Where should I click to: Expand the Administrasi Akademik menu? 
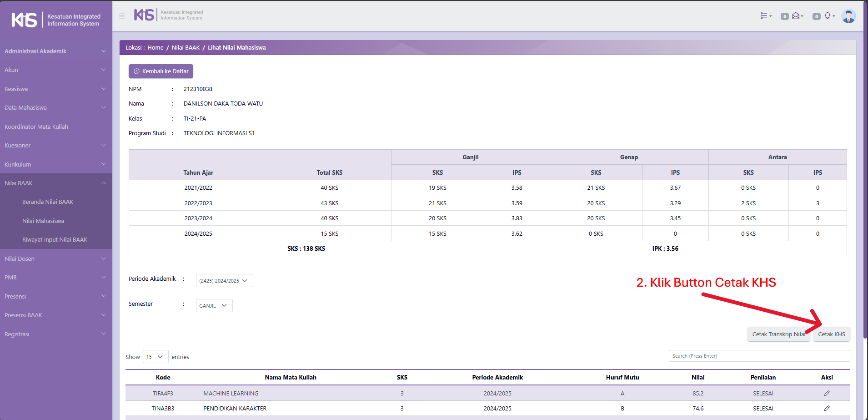[x=55, y=51]
